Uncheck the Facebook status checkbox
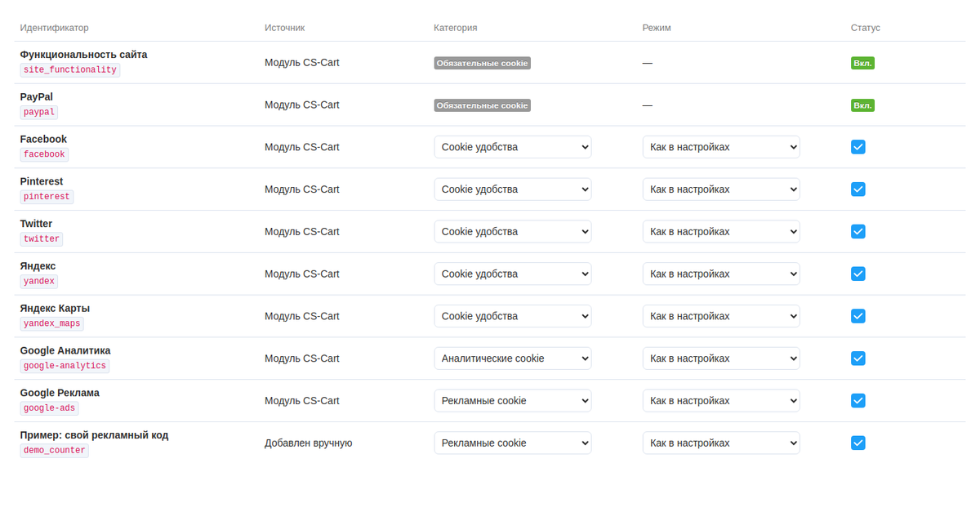The image size is (980, 521). [857, 147]
